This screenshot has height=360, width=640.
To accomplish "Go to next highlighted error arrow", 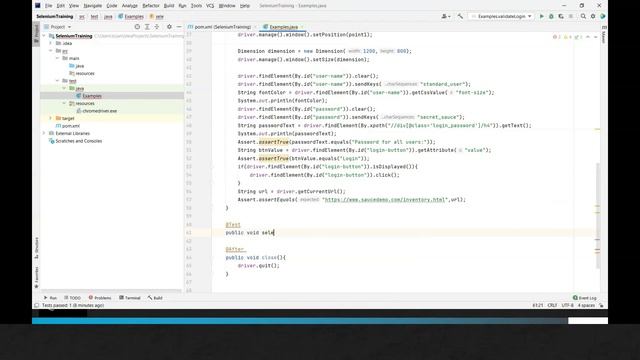I will tap(596, 37).
